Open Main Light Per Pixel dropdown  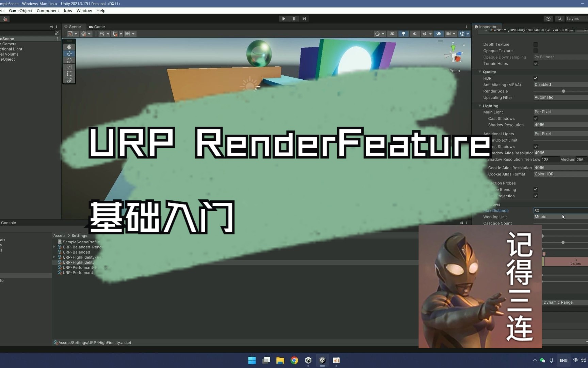pos(560,112)
